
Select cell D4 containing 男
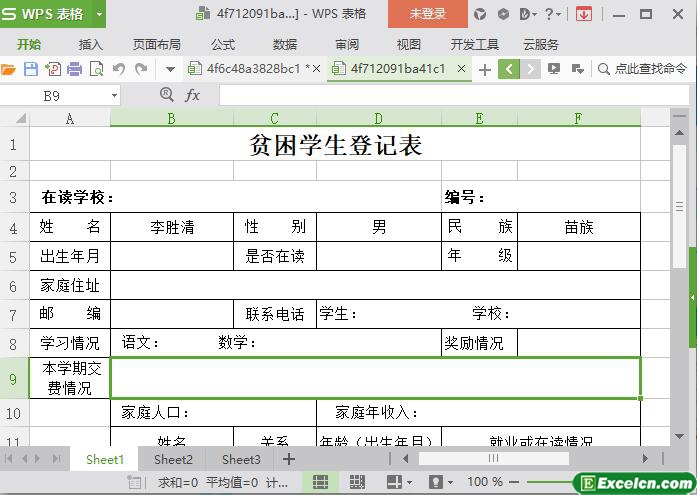click(379, 227)
